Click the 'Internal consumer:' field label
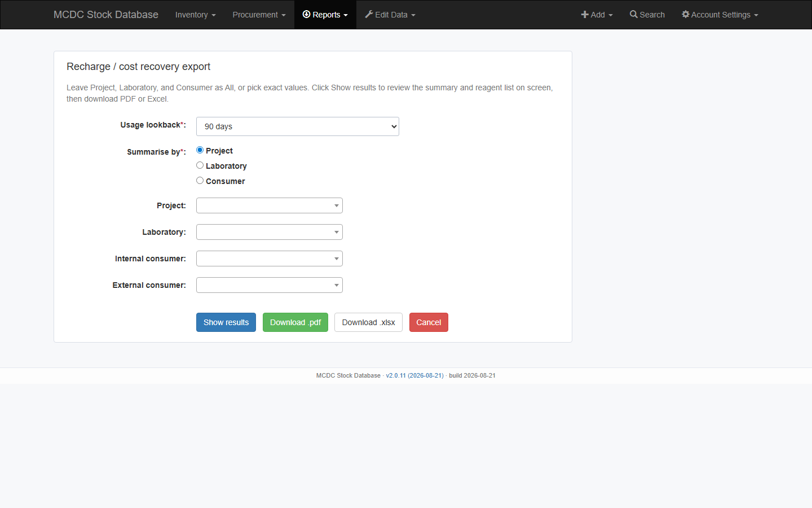The image size is (812, 508). (151, 259)
